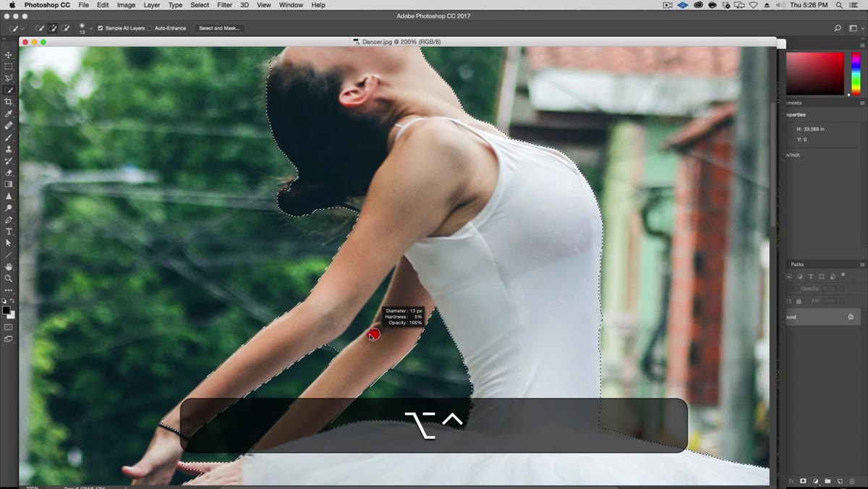Toggle lock on the Background layer
The width and height of the screenshot is (868, 489).
tap(851, 317)
